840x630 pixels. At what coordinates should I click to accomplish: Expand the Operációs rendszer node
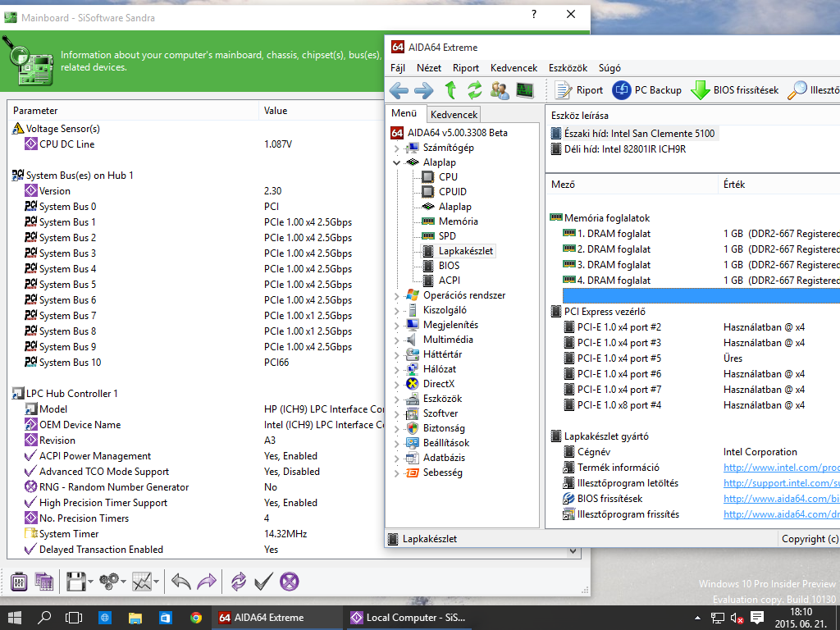(x=397, y=296)
